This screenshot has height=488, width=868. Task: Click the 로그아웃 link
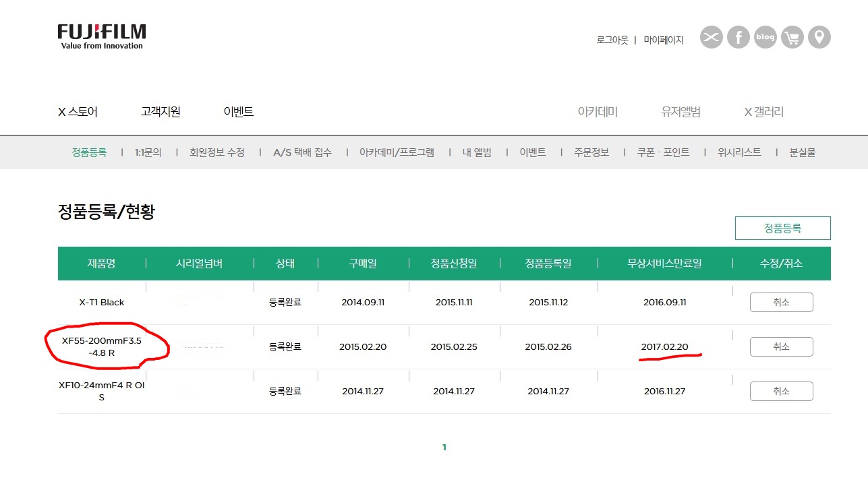pyautogui.click(x=612, y=40)
